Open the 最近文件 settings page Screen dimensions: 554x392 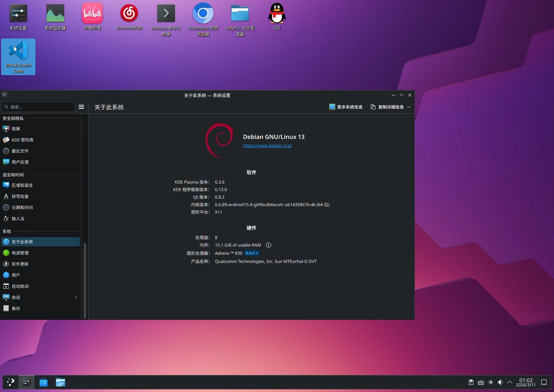(x=41, y=151)
